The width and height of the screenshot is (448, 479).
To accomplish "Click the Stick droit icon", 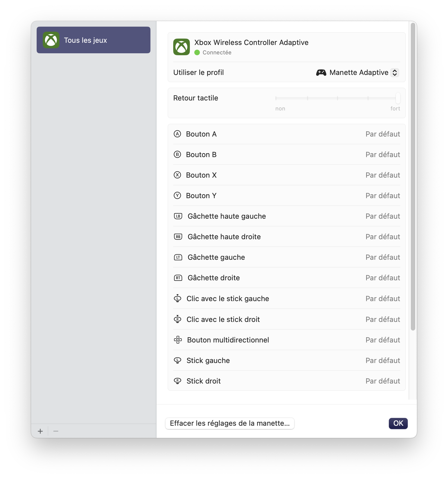I will [x=178, y=381].
